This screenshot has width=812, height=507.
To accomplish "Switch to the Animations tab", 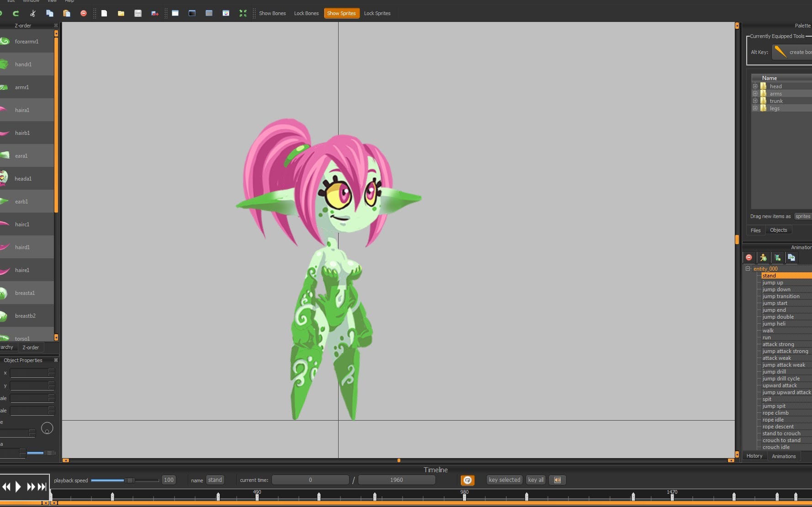I will tap(784, 456).
